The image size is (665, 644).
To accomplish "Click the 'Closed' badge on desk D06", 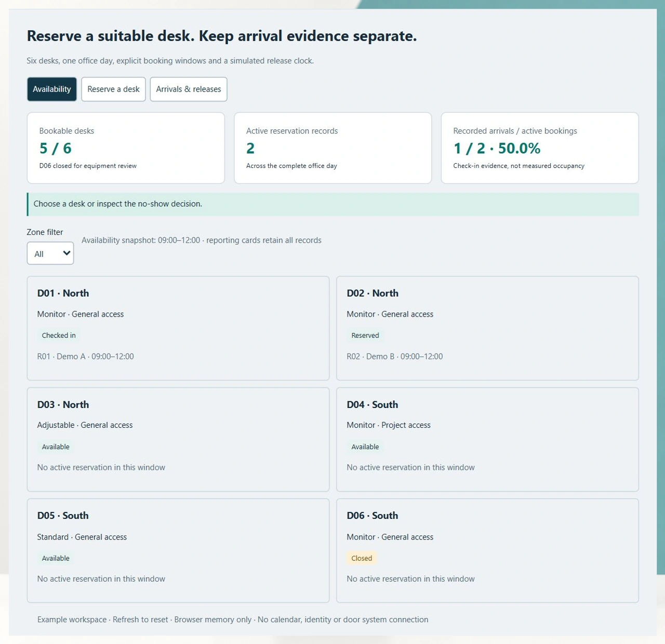I will pos(362,558).
